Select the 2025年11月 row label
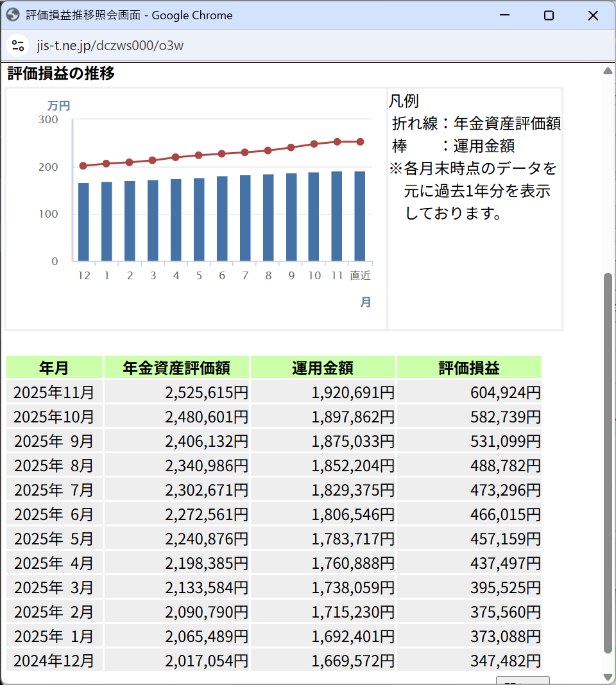 click(55, 392)
